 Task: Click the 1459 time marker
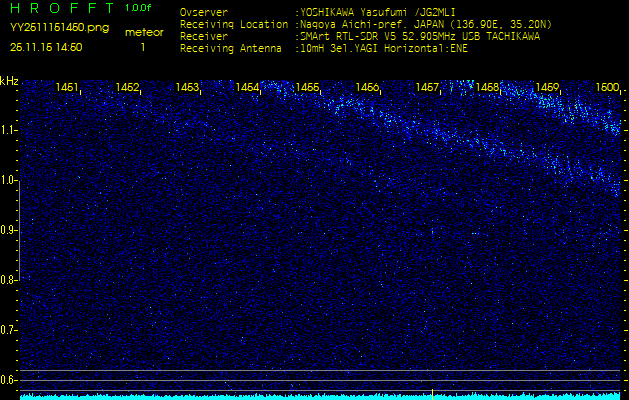click(x=548, y=88)
